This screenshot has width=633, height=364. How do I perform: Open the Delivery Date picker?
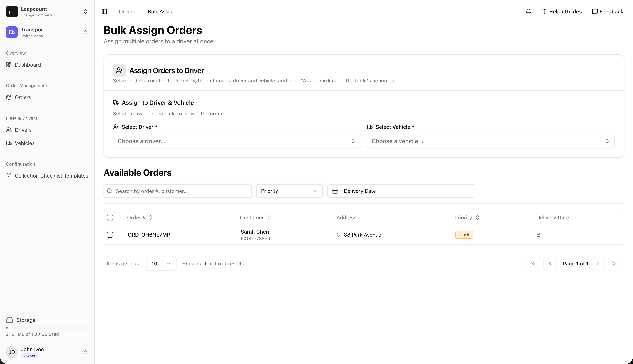tap(401, 191)
